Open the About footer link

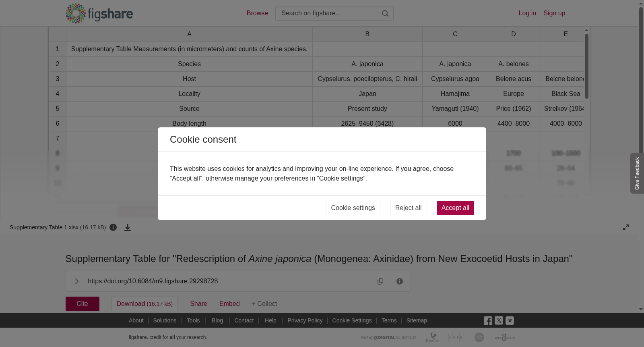(x=136, y=320)
